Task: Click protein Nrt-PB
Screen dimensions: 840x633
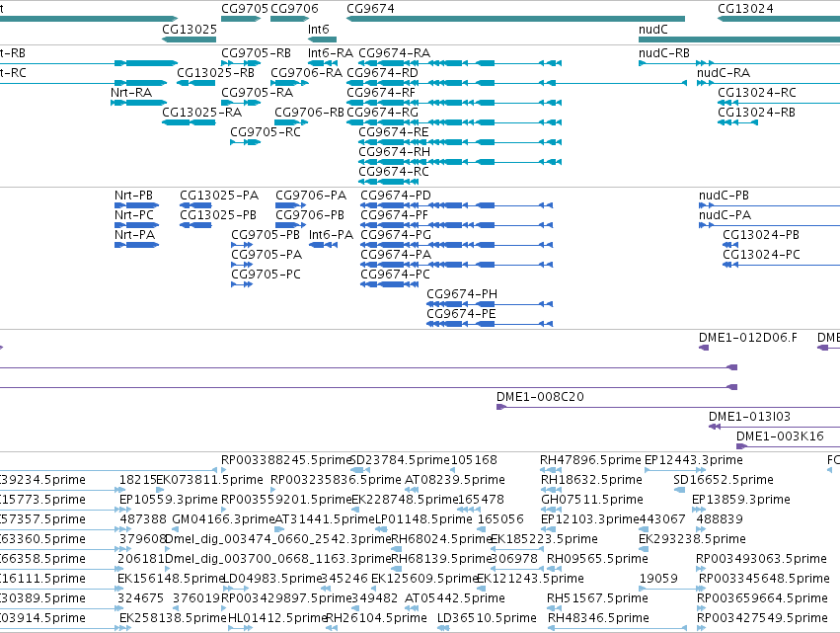Action: pos(133,196)
